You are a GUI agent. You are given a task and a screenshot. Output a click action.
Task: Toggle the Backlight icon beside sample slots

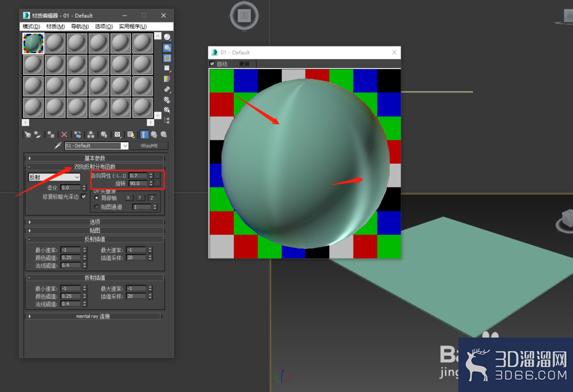[167, 48]
